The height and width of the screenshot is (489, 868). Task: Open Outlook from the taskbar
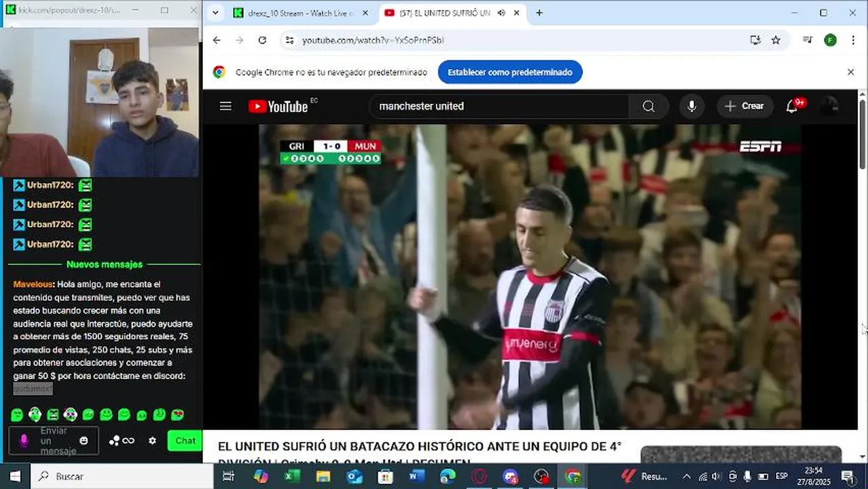355,476
